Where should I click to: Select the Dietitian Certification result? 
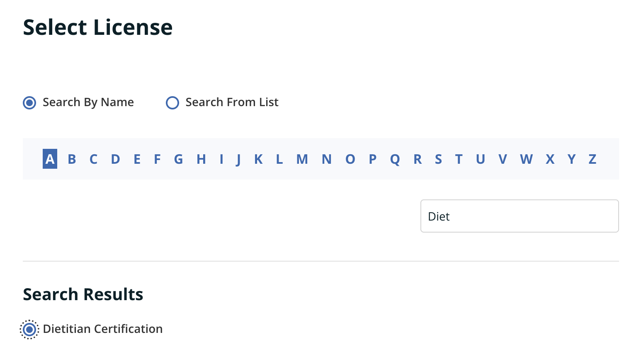[x=29, y=330]
